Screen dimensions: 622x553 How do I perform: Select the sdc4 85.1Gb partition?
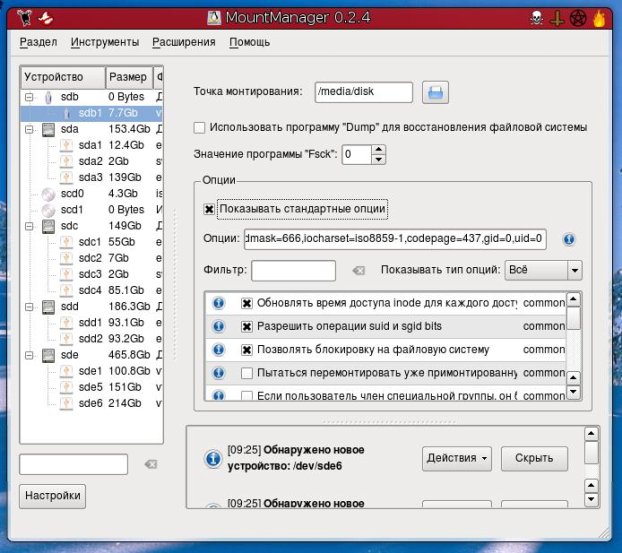[92, 291]
